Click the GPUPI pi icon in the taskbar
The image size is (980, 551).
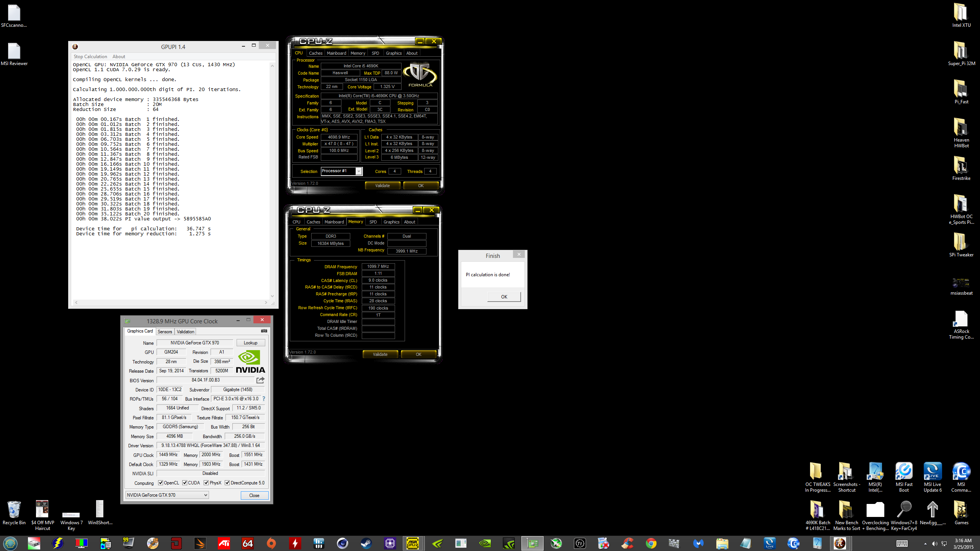tap(840, 543)
